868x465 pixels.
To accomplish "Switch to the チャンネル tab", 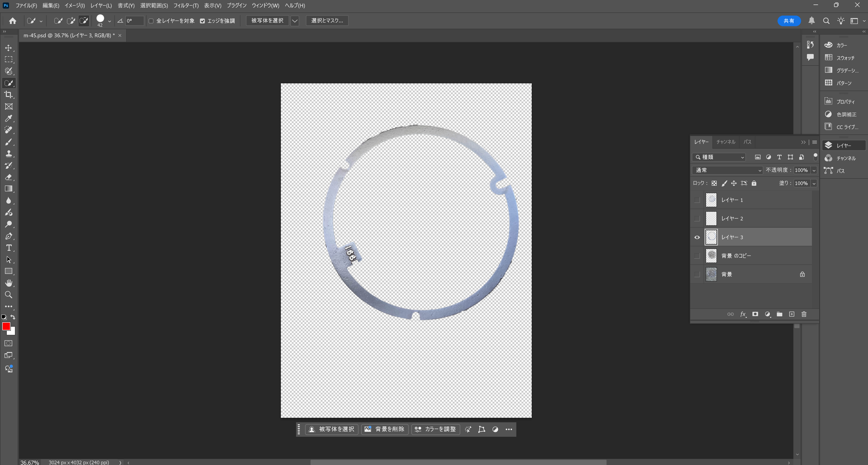I will pos(726,142).
